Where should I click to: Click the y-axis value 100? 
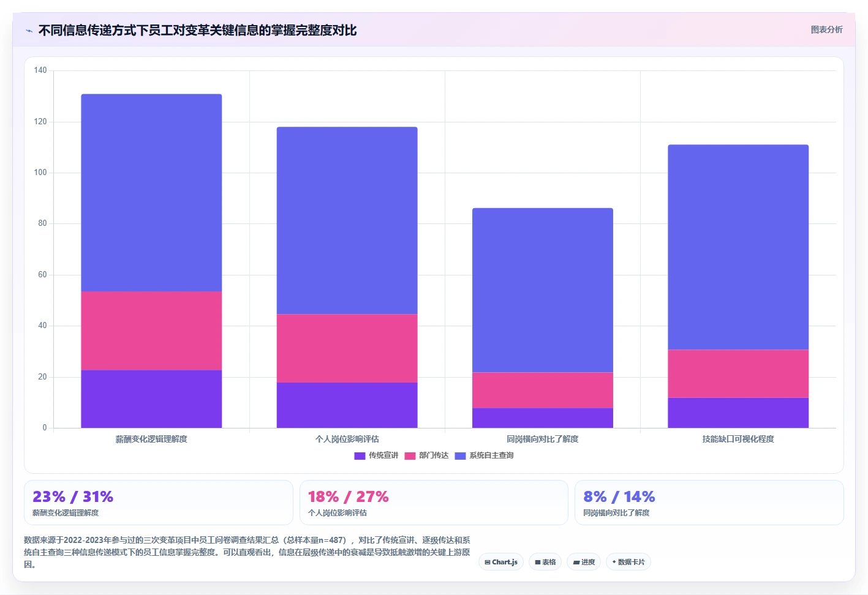pyautogui.click(x=40, y=173)
